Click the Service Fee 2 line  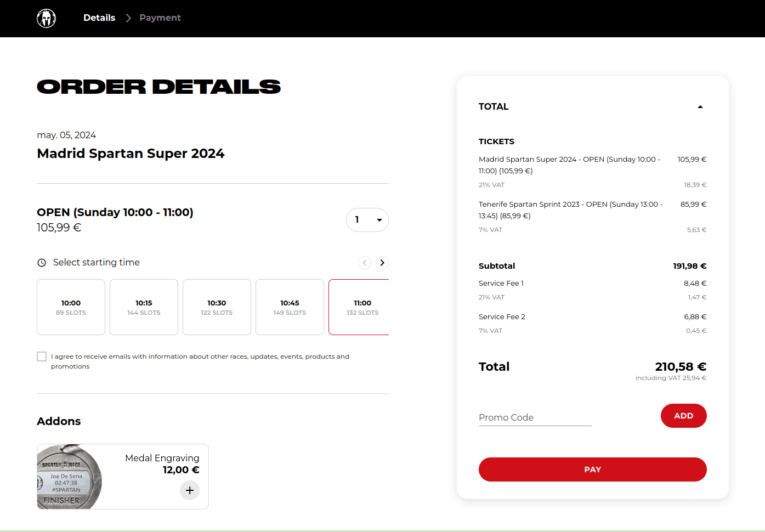[593, 317]
